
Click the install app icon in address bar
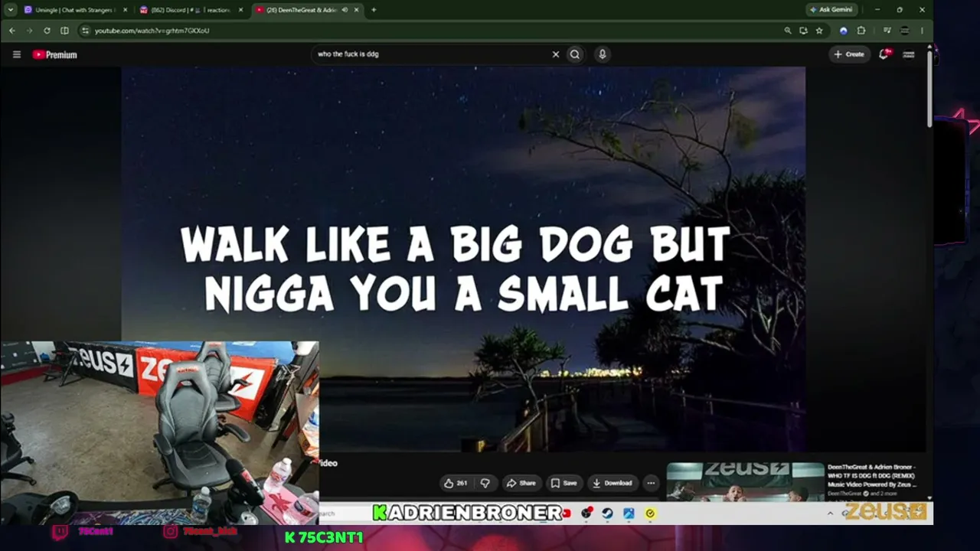pyautogui.click(x=803, y=31)
